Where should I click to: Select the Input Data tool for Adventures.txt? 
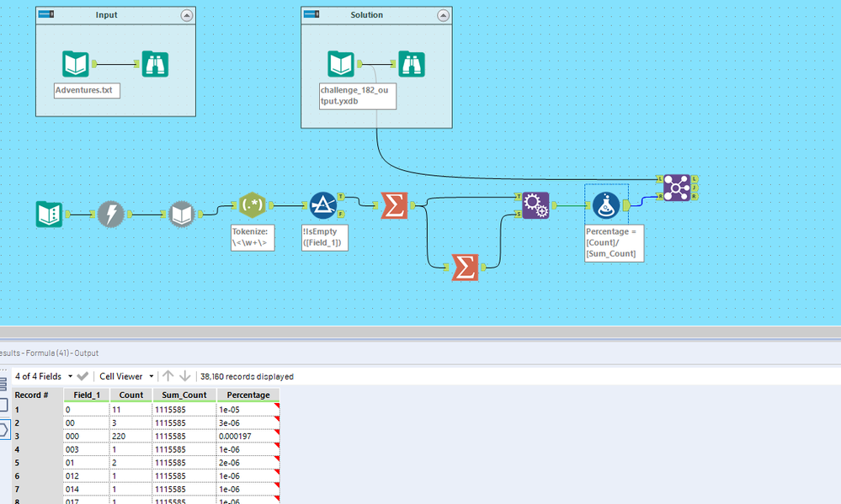(75, 64)
